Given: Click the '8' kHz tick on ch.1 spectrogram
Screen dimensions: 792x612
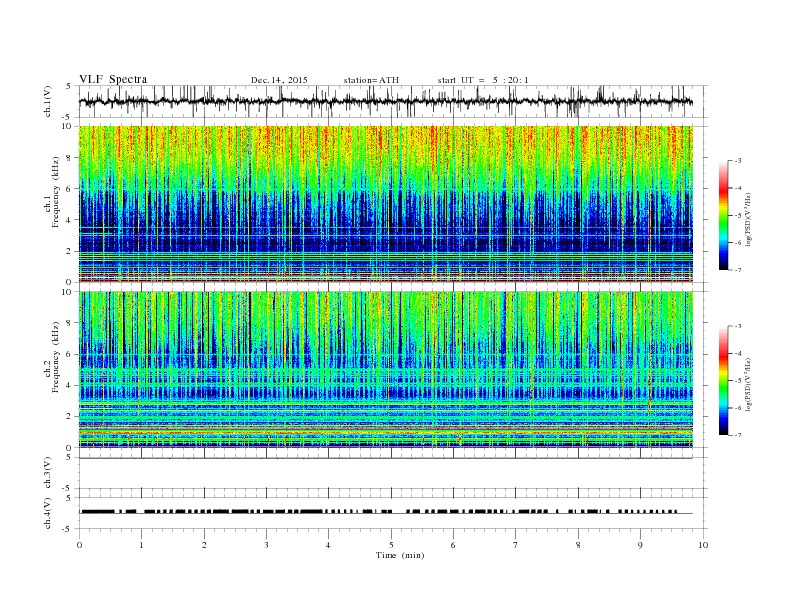Looking at the screenshot, I should click(x=70, y=158).
